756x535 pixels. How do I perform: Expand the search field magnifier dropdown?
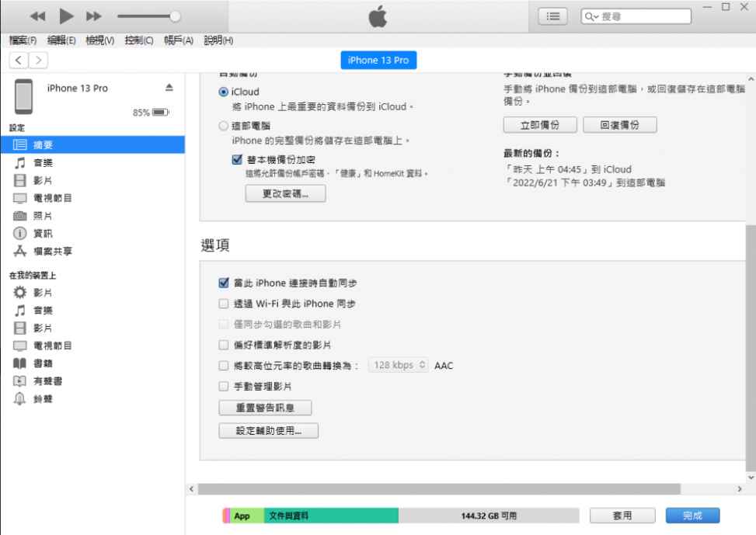(x=592, y=16)
